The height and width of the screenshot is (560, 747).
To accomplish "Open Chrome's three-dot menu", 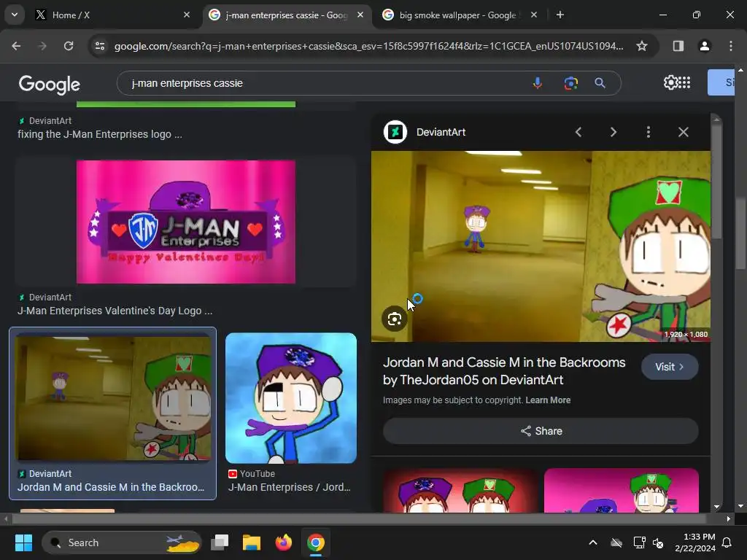I will click(730, 46).
